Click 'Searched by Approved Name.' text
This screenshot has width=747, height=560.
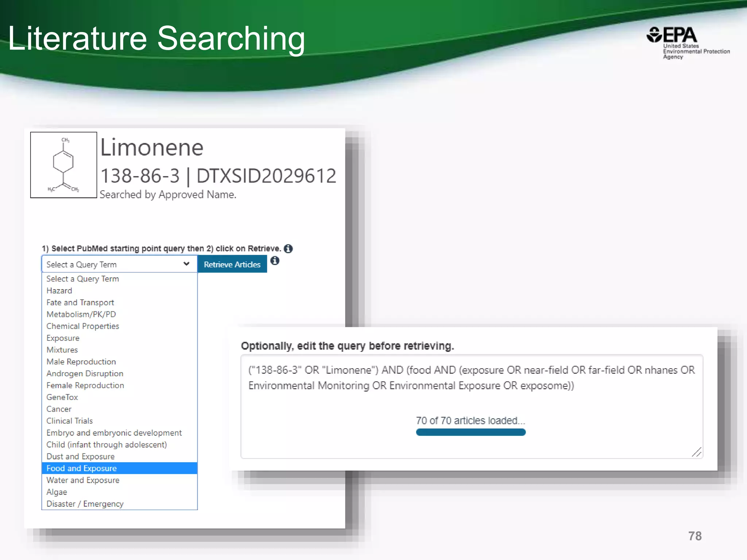pos(168,195)
